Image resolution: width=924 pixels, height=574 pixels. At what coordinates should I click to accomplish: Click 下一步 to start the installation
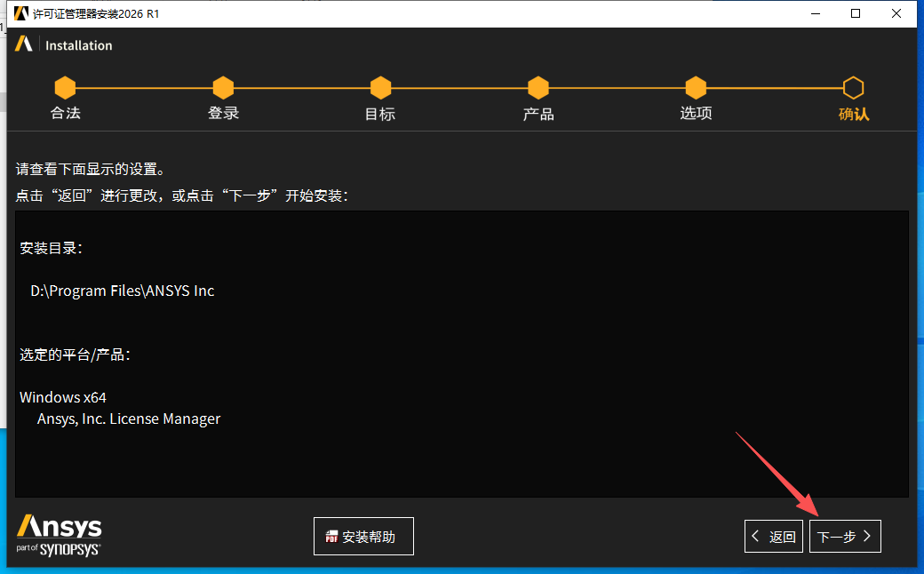845,536
